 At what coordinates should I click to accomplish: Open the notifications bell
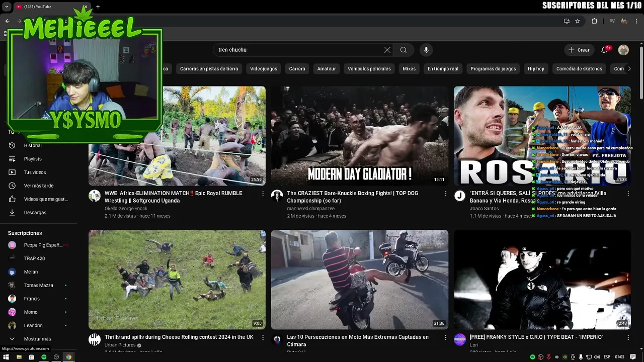(x=604, y=50)
